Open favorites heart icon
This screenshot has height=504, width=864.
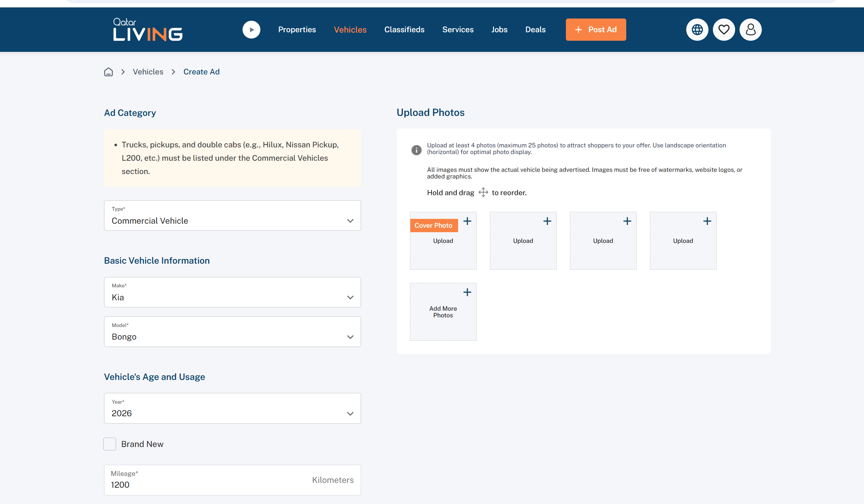(724, 30)
